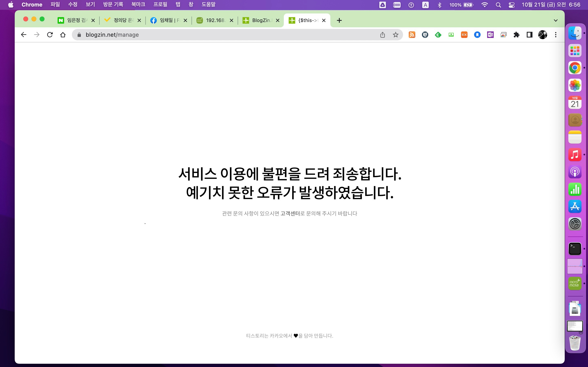The image size is (588, 367).
Task: Open the 북마크 menu in menu bar
Action: click(x=138, y=5)
